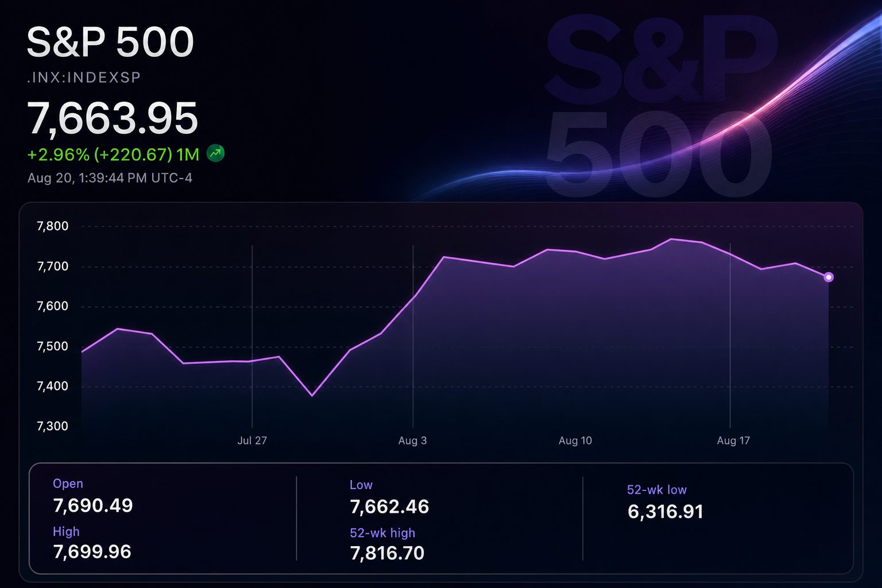Click the Open stat label

pos(68,483)
